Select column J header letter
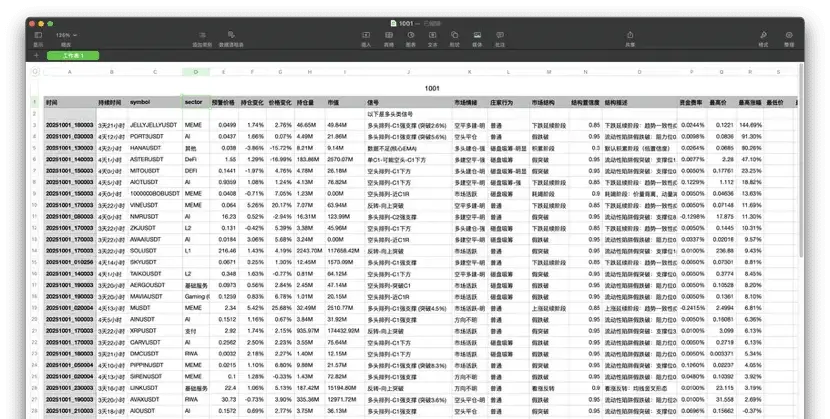This screenshot has height=419, width=830. [408, 72]
